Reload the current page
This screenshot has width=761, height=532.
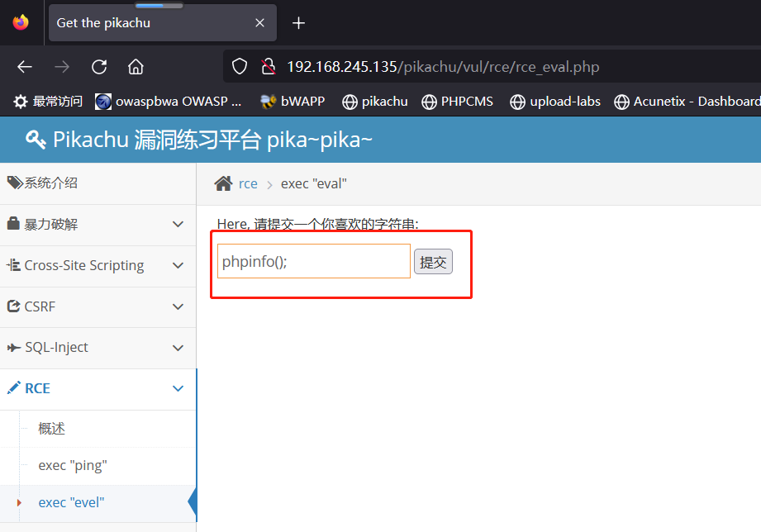[x=99, y=66]
